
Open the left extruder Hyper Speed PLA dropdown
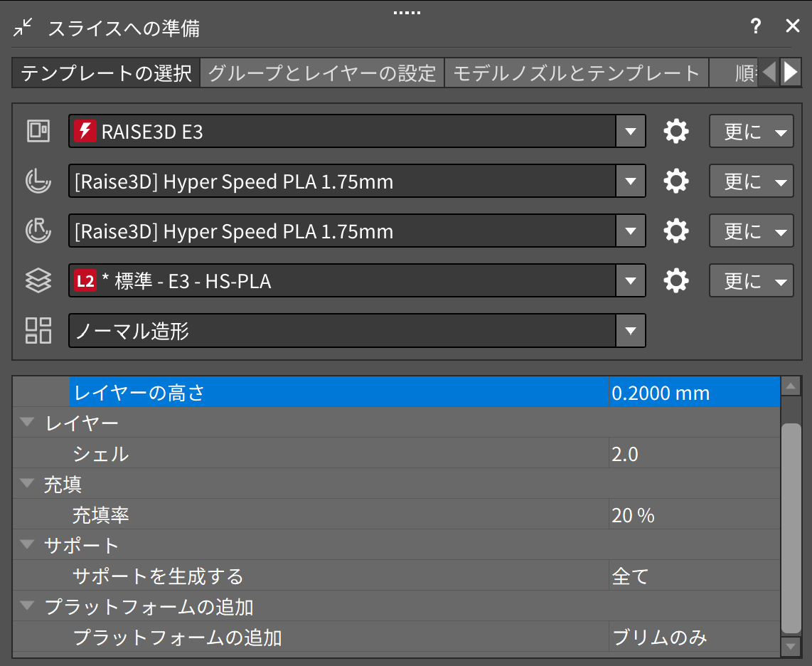(630, 181)
